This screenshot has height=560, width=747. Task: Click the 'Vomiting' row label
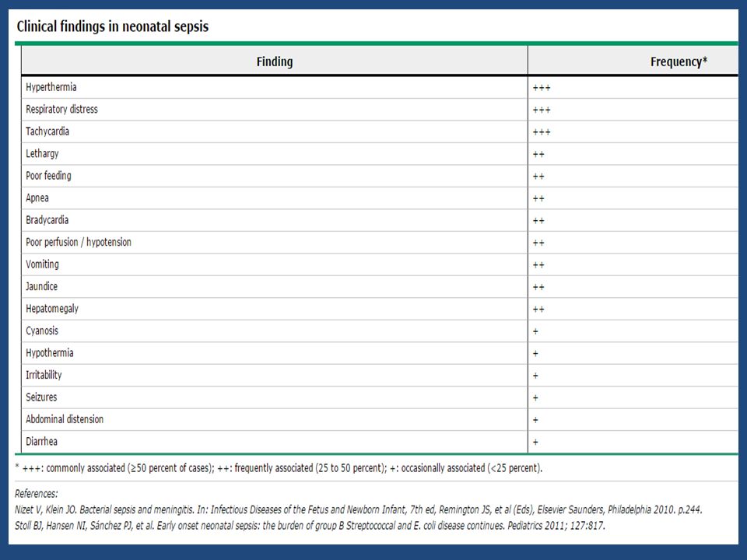click(x=42, y=264)
